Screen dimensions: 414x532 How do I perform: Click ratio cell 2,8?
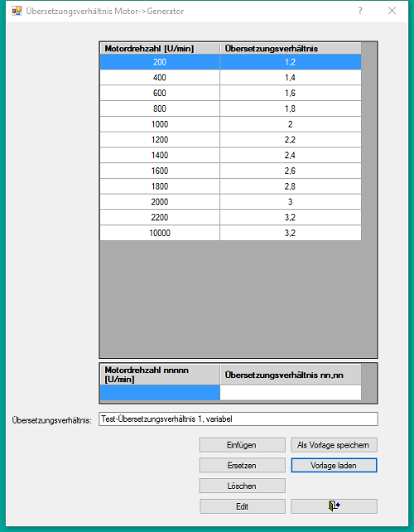[291, 186]
